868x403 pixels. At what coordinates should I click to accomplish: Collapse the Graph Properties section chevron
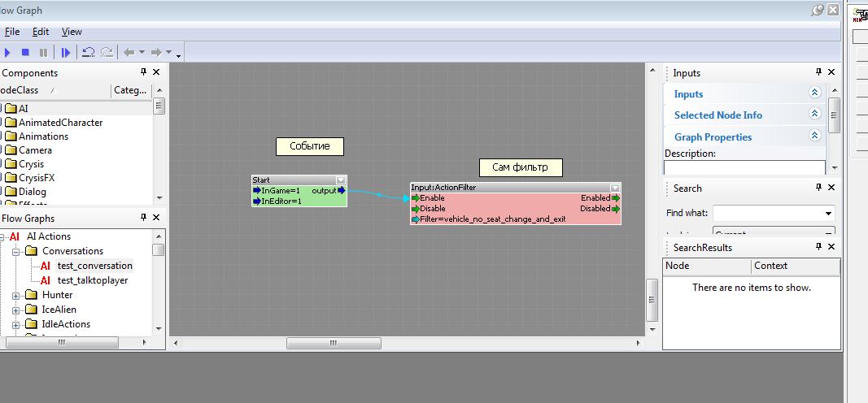point(814,136)
